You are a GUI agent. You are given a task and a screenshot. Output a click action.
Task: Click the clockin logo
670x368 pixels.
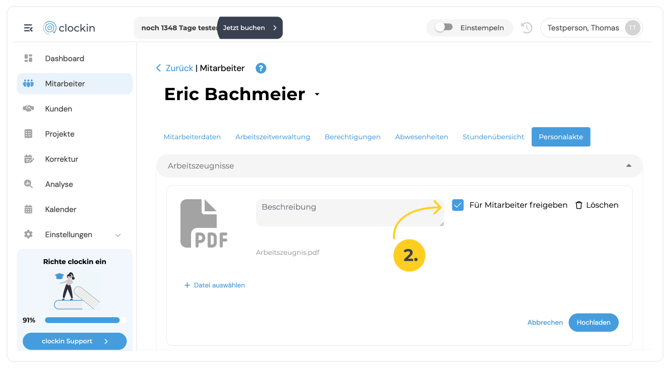pos(69,28)
